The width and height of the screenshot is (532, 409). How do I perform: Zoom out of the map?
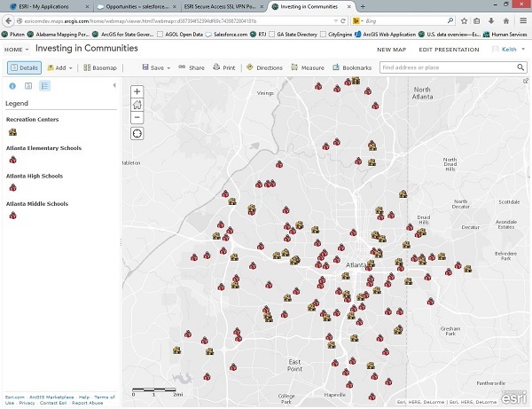click(x=137, y=118)
